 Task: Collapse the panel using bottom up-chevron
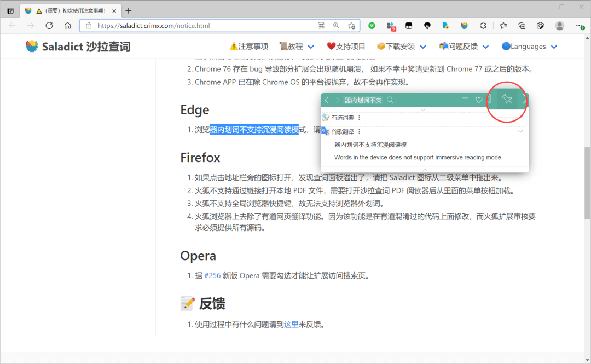click(x=425, y=170)
